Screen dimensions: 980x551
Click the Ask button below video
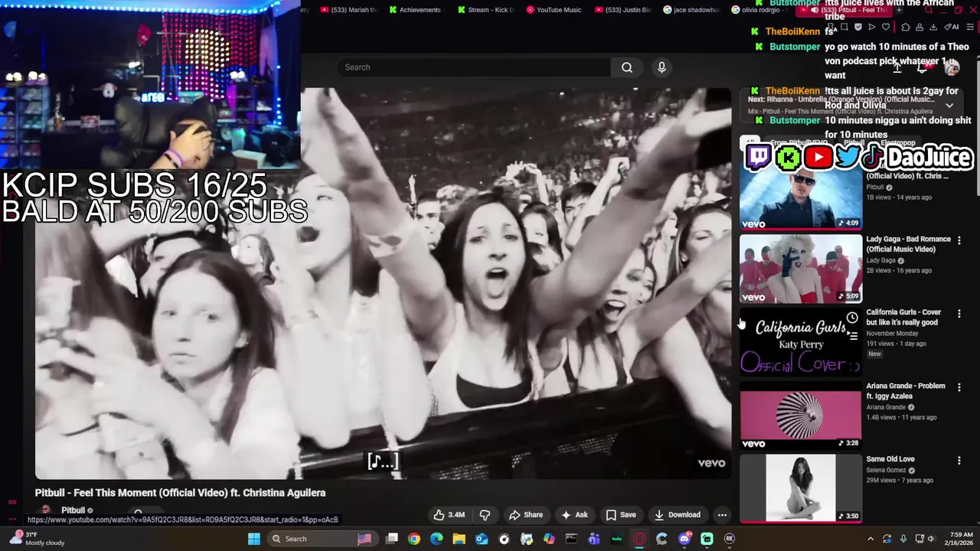click(574, 515)
